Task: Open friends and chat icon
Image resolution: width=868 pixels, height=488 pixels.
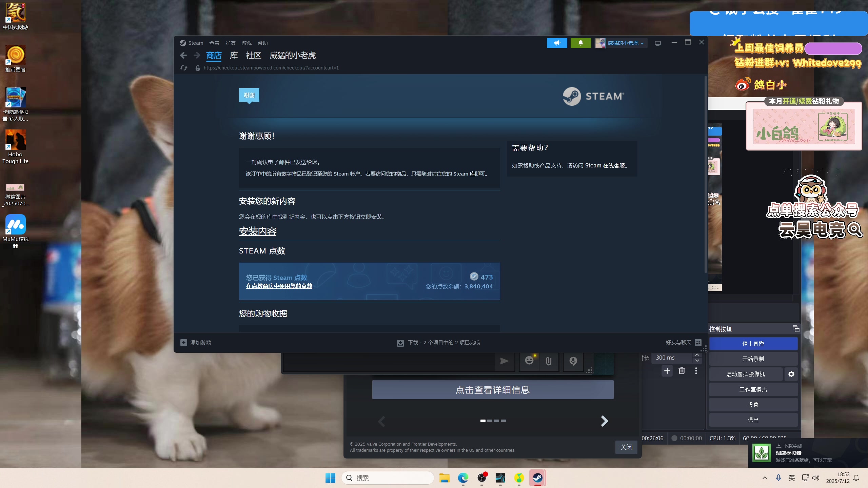Action: 698,343
